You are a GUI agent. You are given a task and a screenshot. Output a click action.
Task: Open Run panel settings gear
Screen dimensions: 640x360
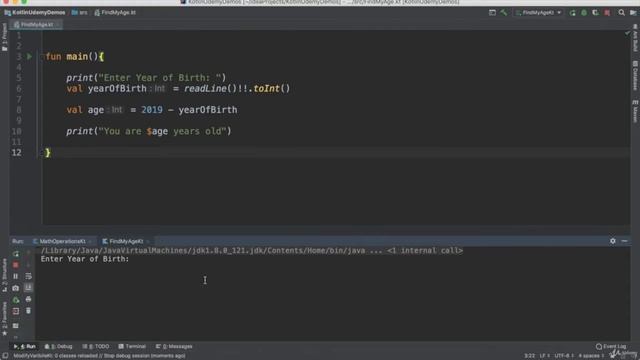613,241
